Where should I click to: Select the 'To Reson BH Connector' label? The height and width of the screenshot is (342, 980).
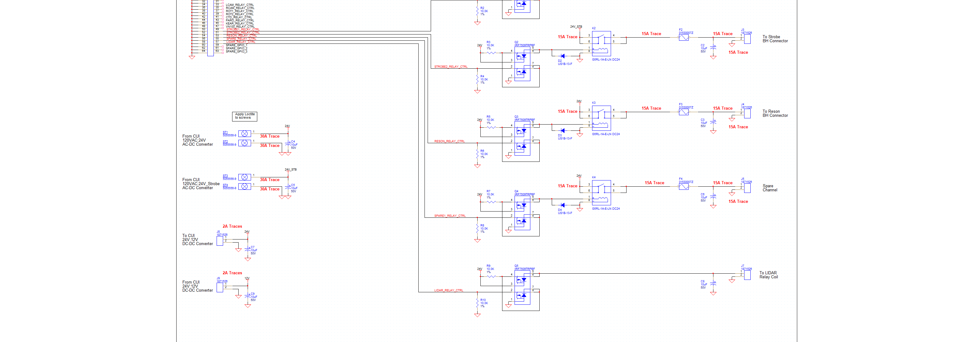point(775,113)
